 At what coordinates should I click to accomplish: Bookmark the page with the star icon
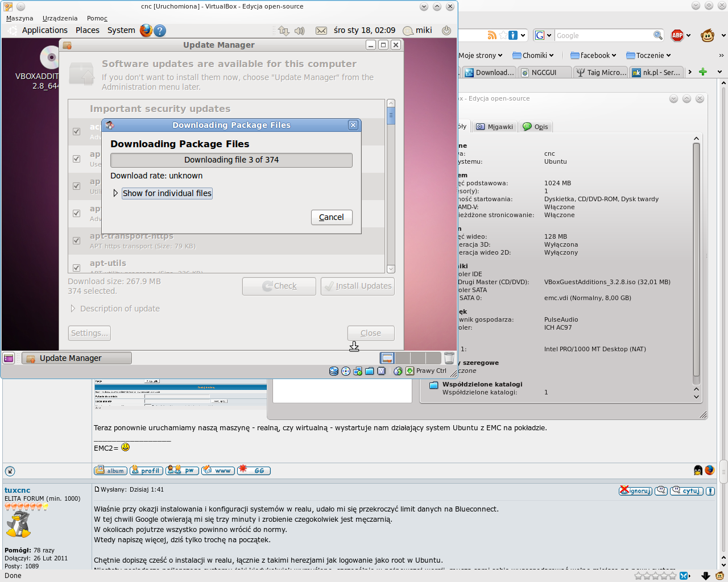(503, 35)
